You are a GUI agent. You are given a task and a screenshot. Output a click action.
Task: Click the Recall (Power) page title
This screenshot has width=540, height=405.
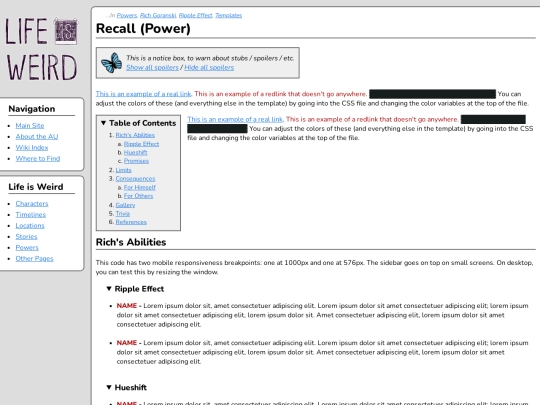point(143,29)
